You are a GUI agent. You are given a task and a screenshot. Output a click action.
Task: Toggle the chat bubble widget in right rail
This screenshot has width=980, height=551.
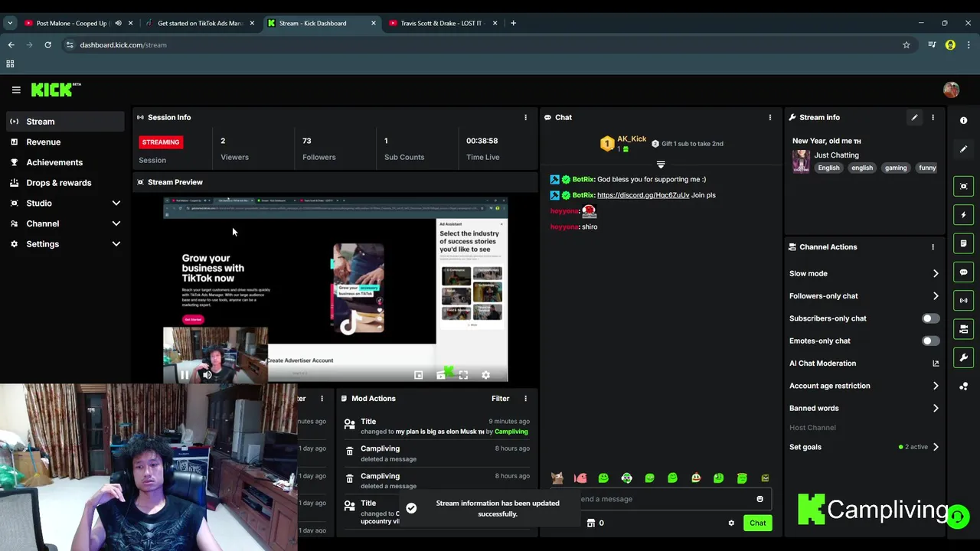963,272
